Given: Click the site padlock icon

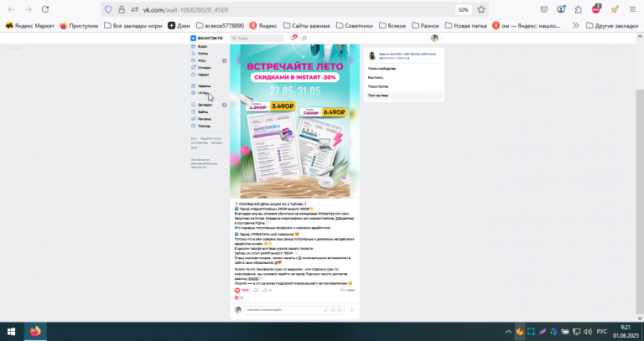Looking at the screenshot, I should click(122, 9).
